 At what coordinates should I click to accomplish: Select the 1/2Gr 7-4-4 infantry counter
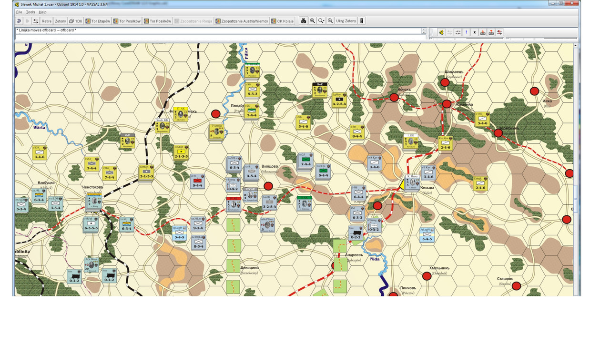pyautogui.click(x=110, y=172)
